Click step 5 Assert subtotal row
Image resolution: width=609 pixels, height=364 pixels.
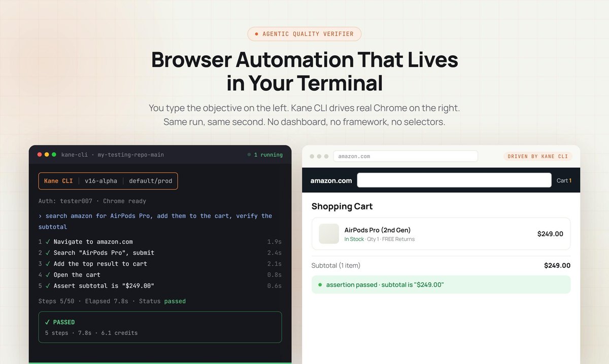(x=160, y=286)
